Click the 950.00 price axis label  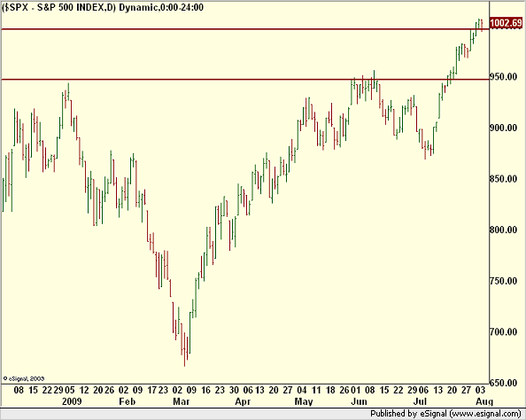coord(503,77)
